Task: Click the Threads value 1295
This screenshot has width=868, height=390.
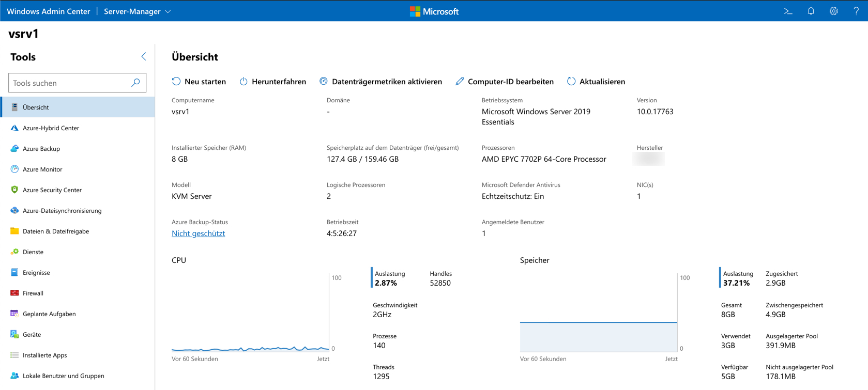Action: 381,377
